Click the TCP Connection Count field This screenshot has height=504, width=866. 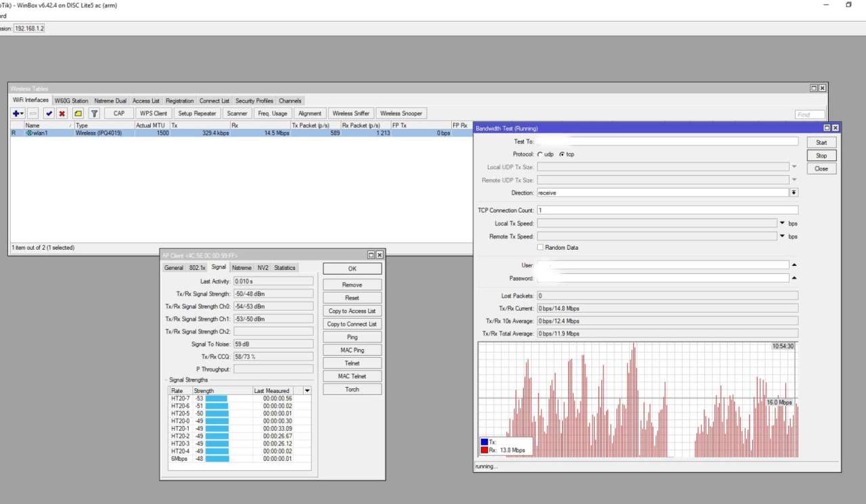[667, 210]
